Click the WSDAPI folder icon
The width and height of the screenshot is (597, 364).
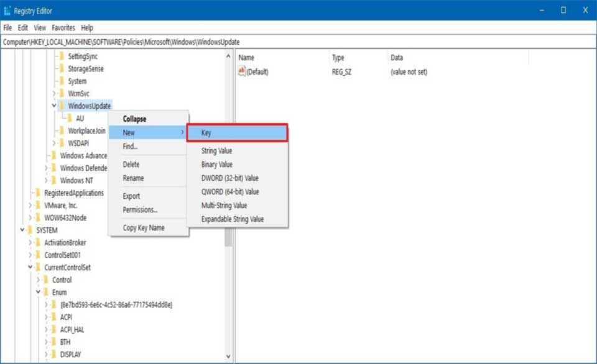[x=62, y=143]
